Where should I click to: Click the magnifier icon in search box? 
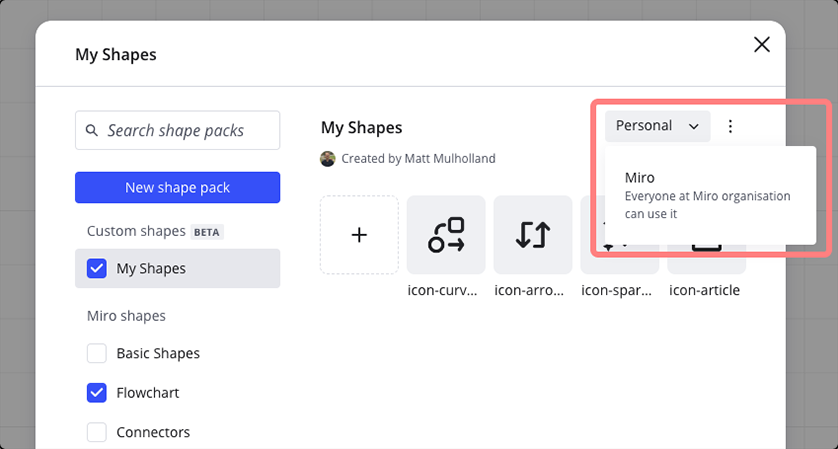click(x=92, y=131)
